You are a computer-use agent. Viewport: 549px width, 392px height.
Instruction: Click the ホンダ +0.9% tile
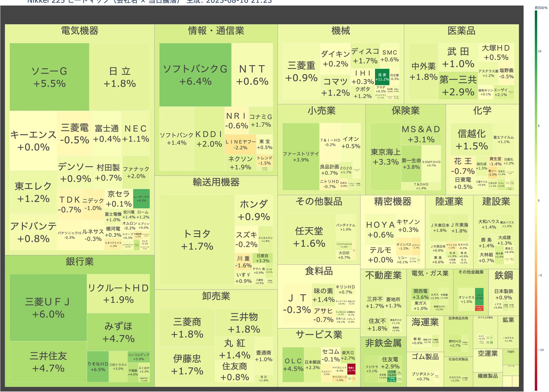(254, 210)
